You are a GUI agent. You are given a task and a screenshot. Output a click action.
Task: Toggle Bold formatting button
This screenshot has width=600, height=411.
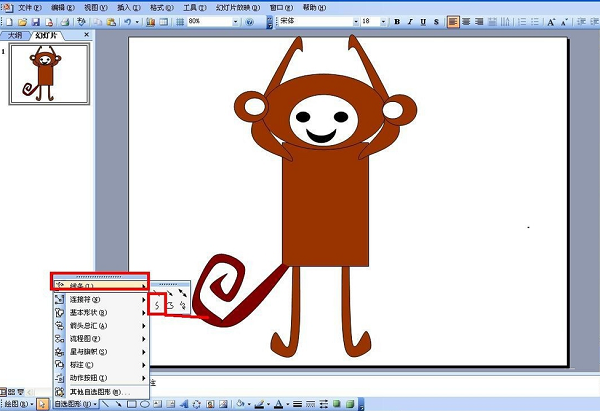click(396, 21)
